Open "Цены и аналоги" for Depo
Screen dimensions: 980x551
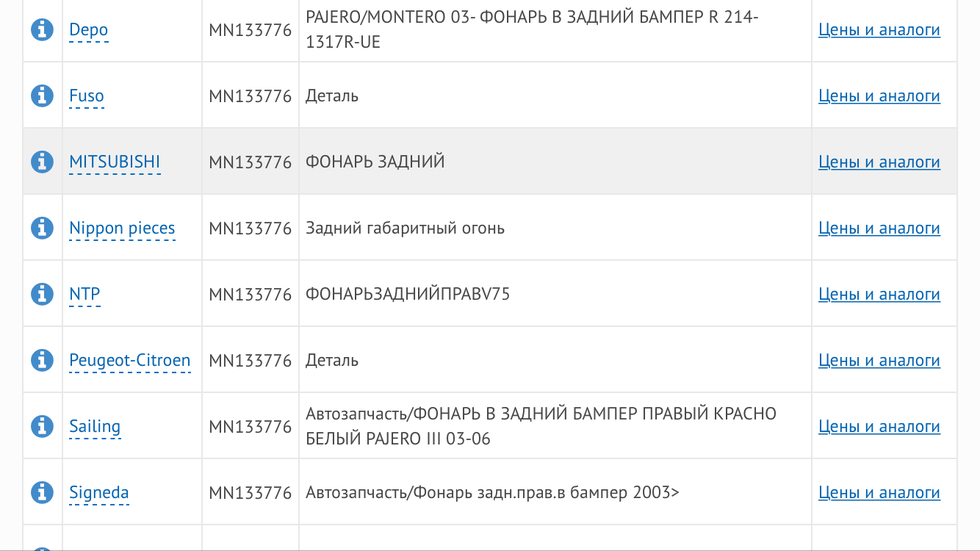[x=879, y=30]
